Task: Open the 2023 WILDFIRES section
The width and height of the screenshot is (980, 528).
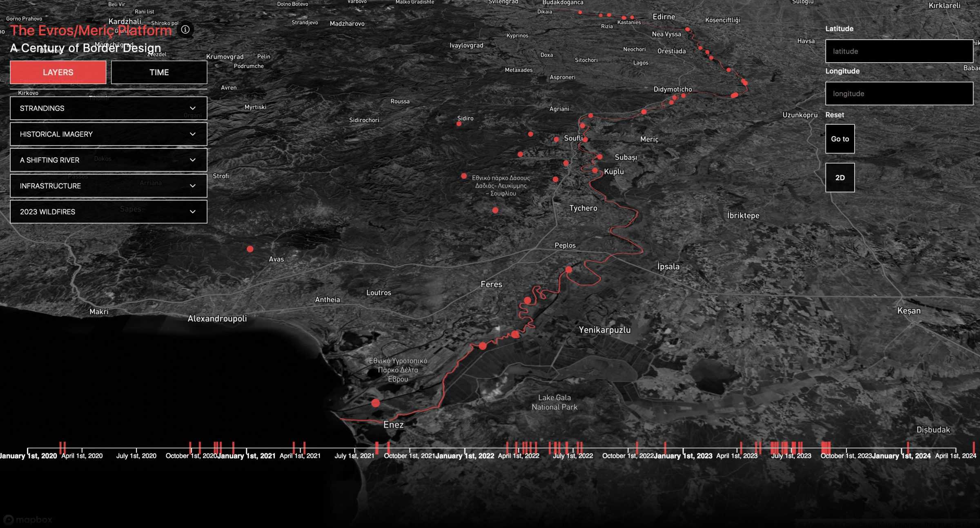Action: [x=108, y=212]
